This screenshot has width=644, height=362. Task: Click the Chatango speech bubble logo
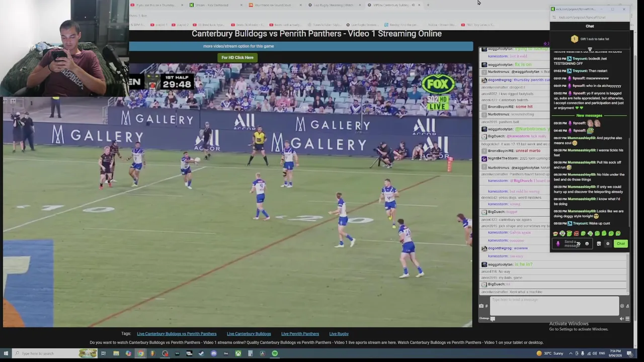click(493, 319)
